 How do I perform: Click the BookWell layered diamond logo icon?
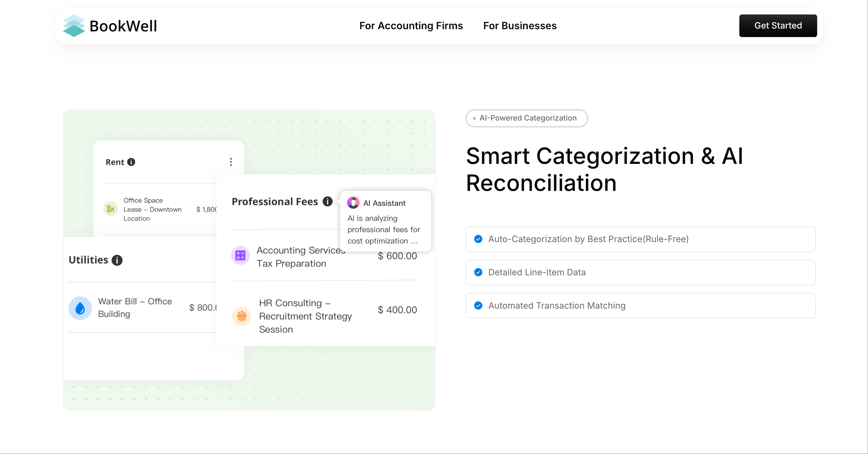74,26
